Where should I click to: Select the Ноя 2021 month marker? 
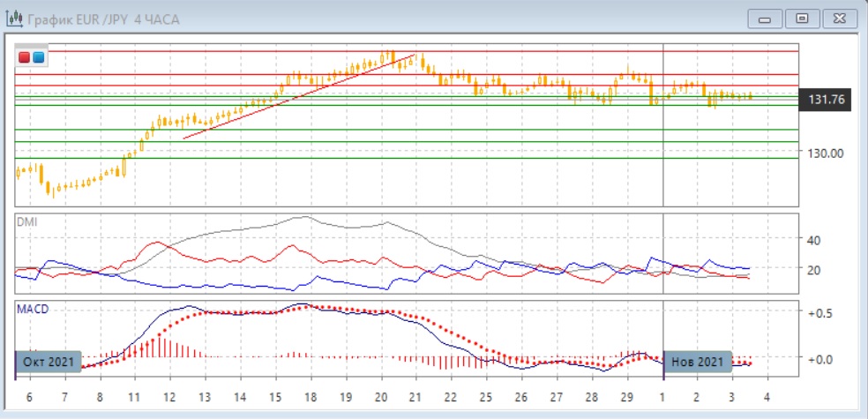tap(697, 361)
